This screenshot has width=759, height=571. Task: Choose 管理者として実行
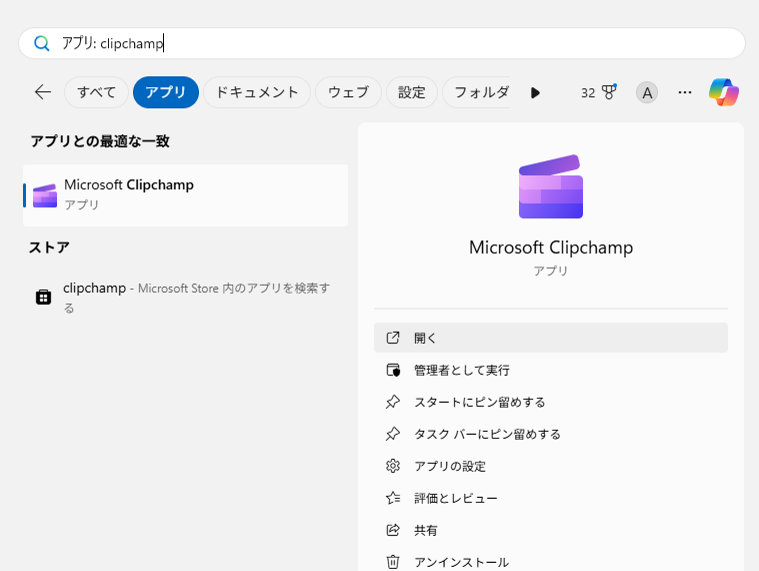pyautogui.click(x=461, y=370)
